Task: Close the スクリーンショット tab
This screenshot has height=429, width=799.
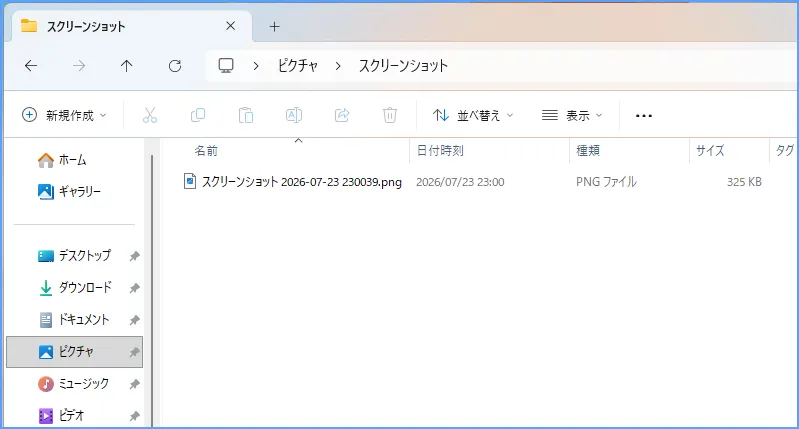Action: [x=230, y=26]
